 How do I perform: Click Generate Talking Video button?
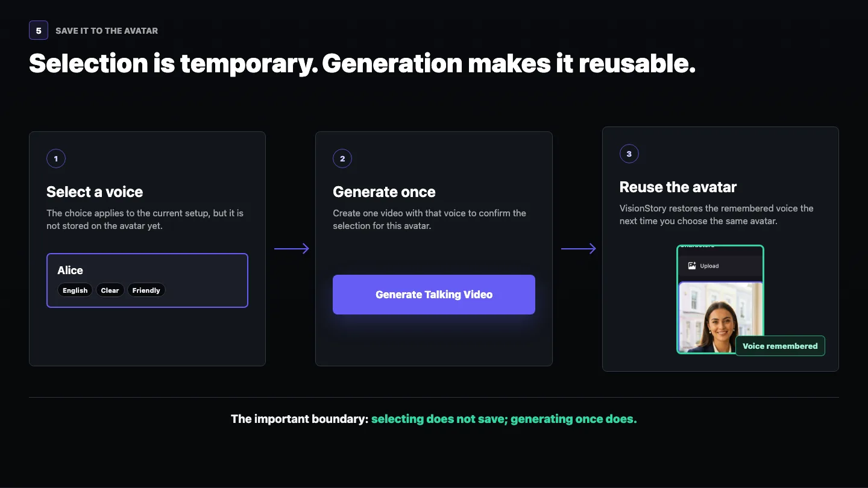[x=434, y=295]
